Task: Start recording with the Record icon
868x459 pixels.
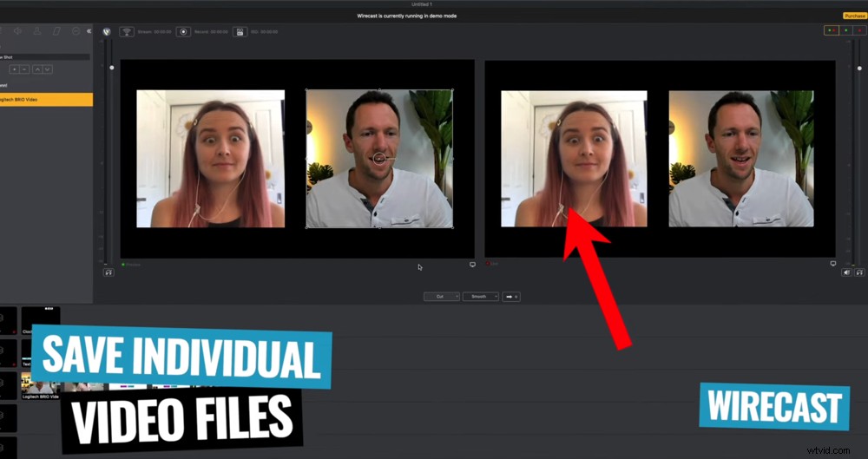Action: click(x=184, y=31)
